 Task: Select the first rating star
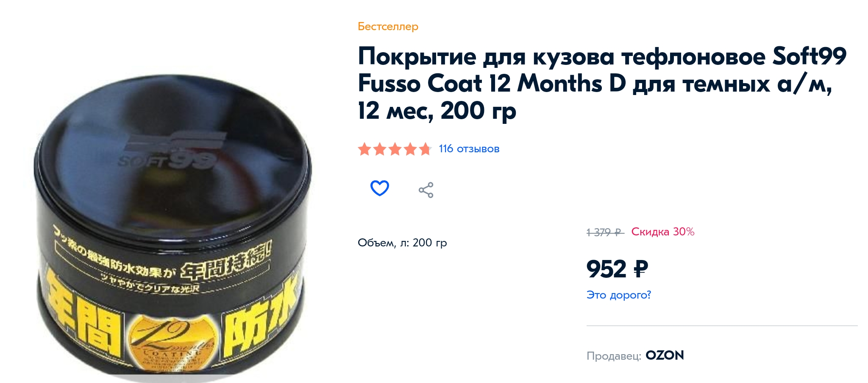(364, 149)
